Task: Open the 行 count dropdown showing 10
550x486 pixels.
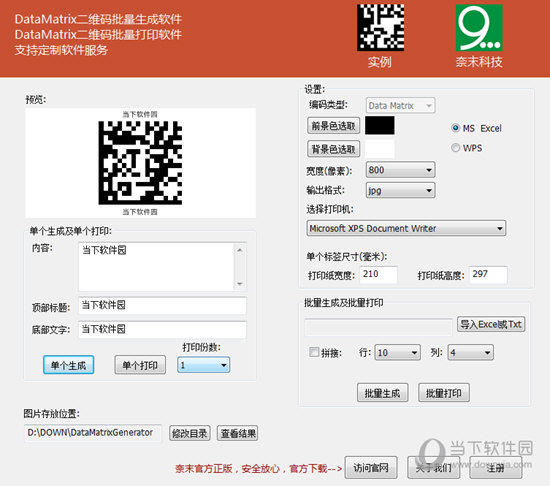Action: [397, 352]
